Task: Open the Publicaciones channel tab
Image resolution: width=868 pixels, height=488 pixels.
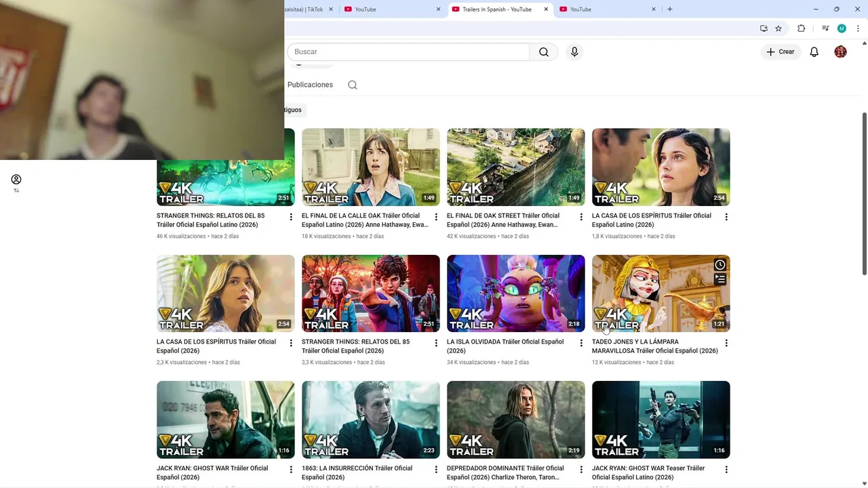Action: click(310, 85)
